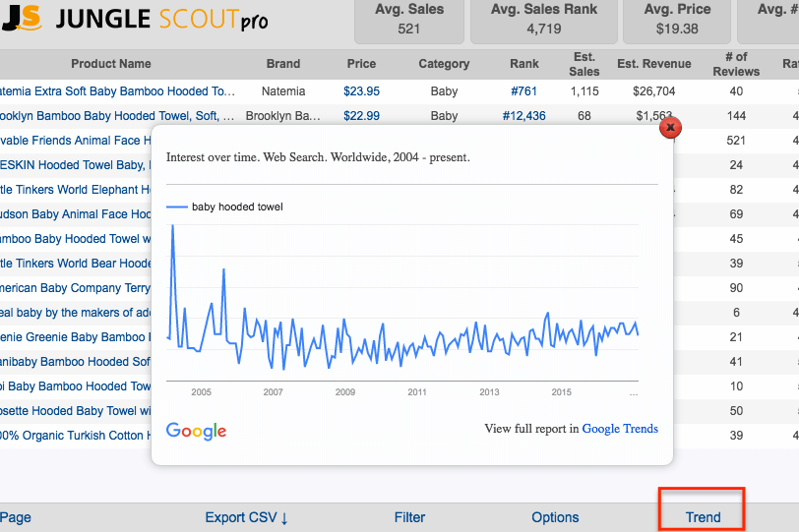Sort by Est. Revenue column header

tap(653, 64)
